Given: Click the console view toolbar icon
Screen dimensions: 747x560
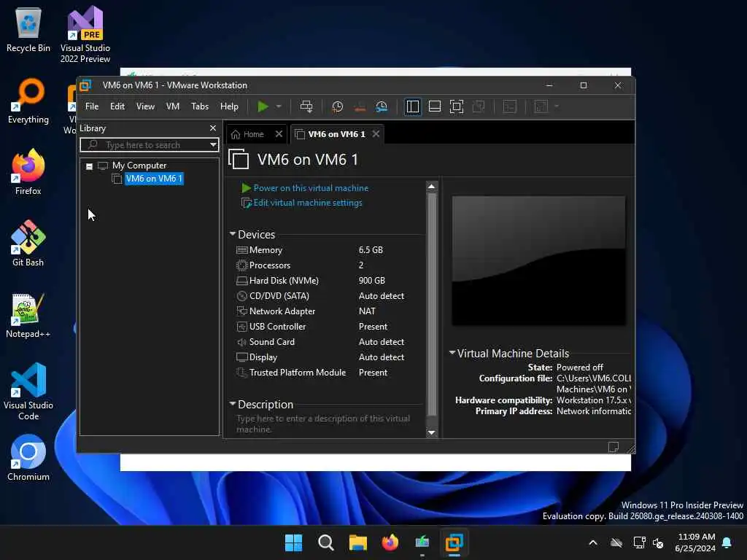Looking at the screenshot, I should click(510, 106).
